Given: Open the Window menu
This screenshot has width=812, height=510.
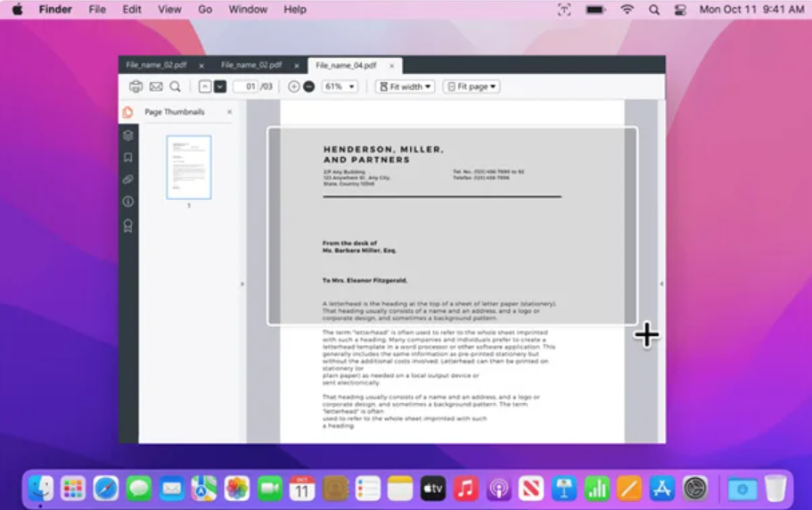Looking at the screenshot, I should click(x=248, y=9).
